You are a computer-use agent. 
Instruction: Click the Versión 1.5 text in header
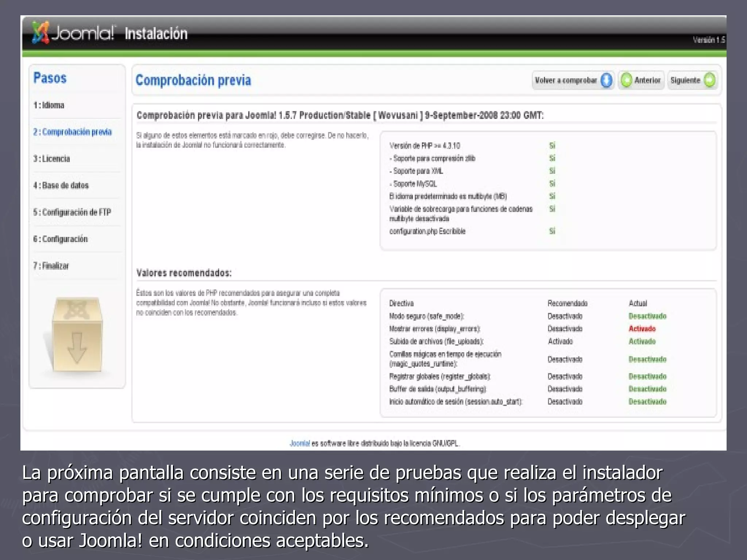point(709,40)
